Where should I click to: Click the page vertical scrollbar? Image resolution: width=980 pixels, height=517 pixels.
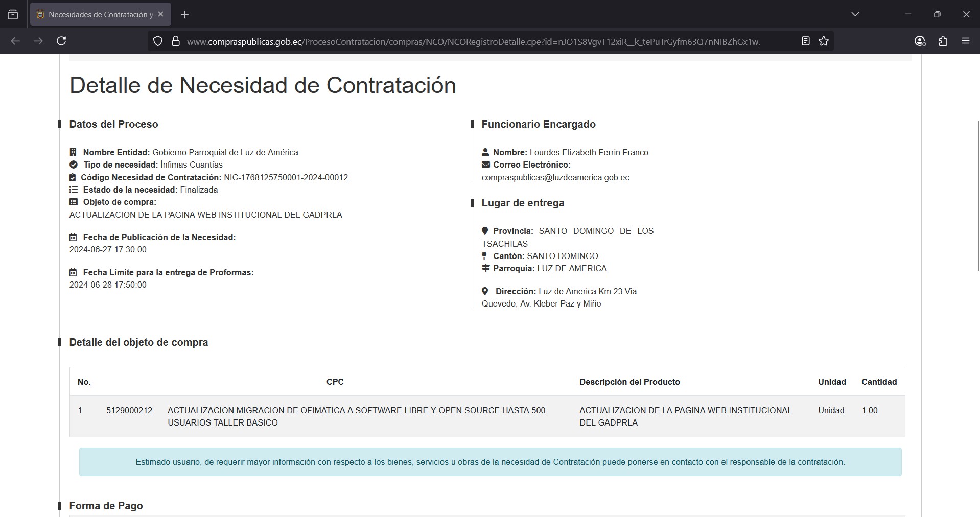[978, 196]
